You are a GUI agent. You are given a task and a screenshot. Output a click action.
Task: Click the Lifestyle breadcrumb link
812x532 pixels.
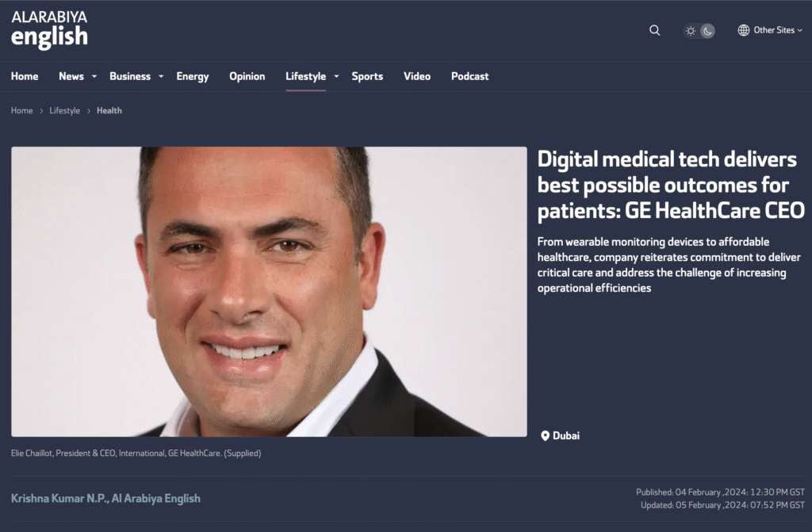(65, 111)
